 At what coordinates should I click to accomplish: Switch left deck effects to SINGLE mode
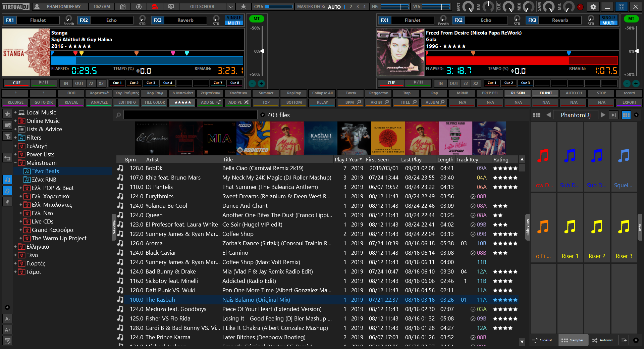[x=234, y=18]
